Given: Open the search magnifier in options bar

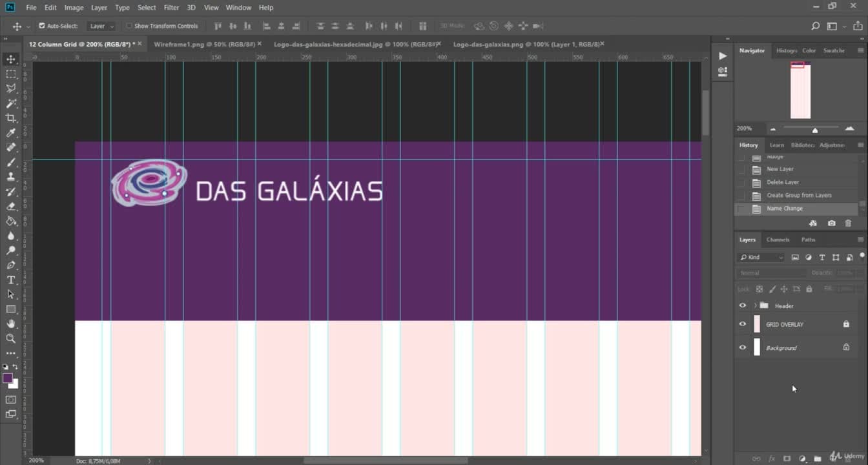Looking at the screenshot, I should [x=816, y=26].
